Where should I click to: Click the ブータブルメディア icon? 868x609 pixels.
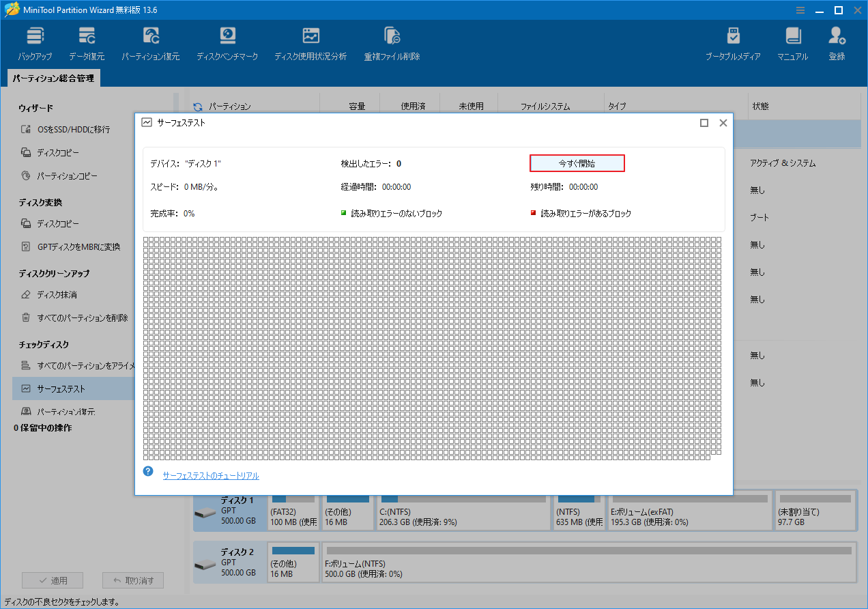733,42
